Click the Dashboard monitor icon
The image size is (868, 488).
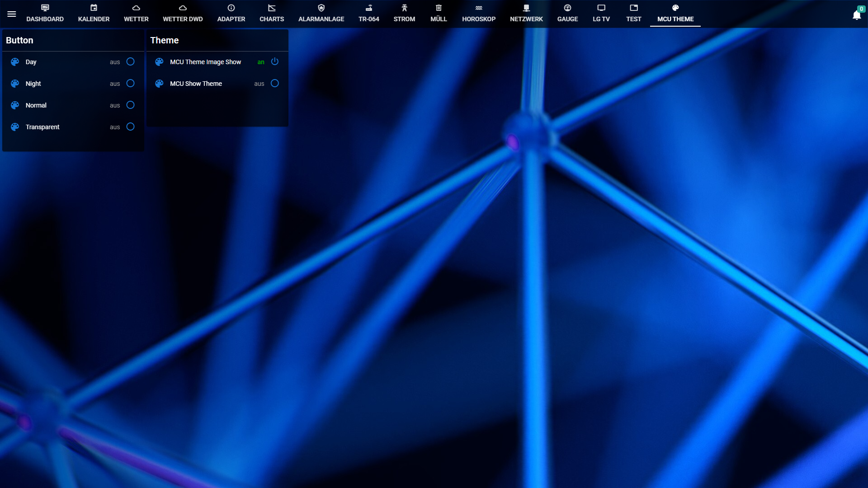[x=45, y=8]
